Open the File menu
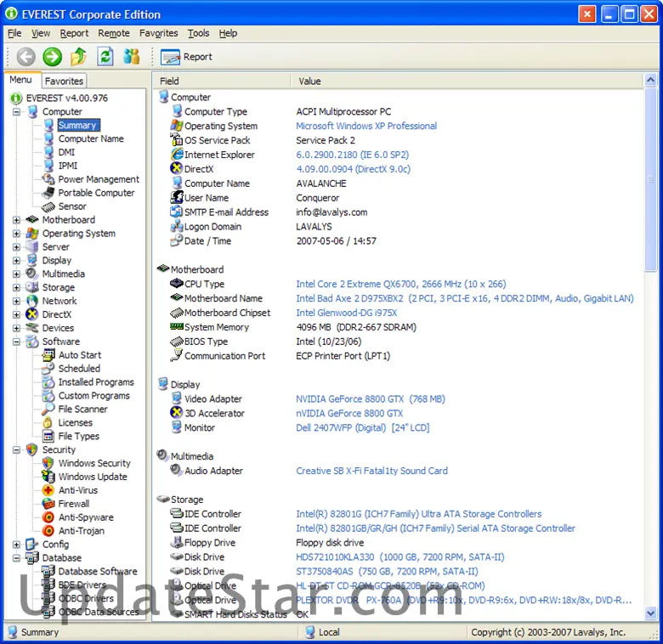Image resolution: width=663 pixels, height=644 pixels. click(14, 33)
